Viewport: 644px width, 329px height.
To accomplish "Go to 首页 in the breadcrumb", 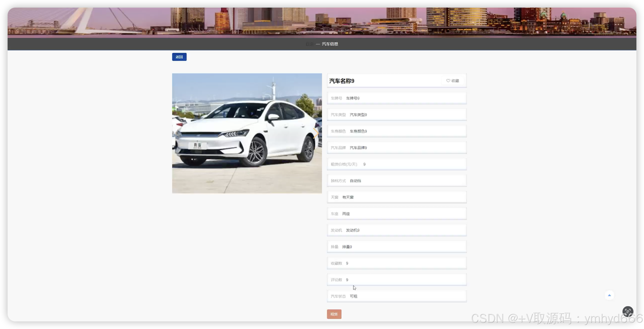I will (x=310, y=44).
